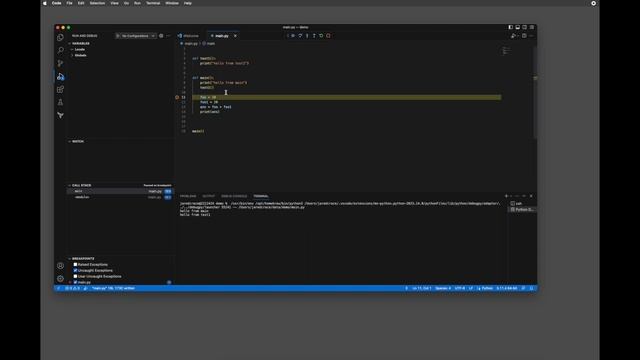This screenshot has height=360, width=640.
Task: Expand the Globals tree node
Action: [x=72, y=55]
